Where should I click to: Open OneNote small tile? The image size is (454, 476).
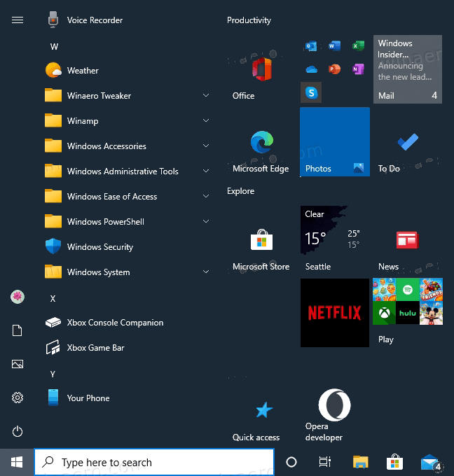pyautogui.click(x=358, y=69)
